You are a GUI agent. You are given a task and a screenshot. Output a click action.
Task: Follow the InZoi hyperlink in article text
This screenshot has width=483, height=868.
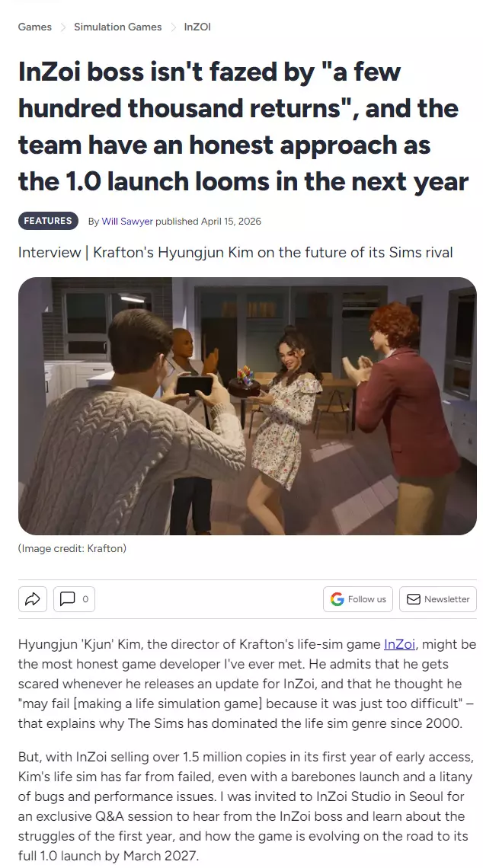[399, 644]
